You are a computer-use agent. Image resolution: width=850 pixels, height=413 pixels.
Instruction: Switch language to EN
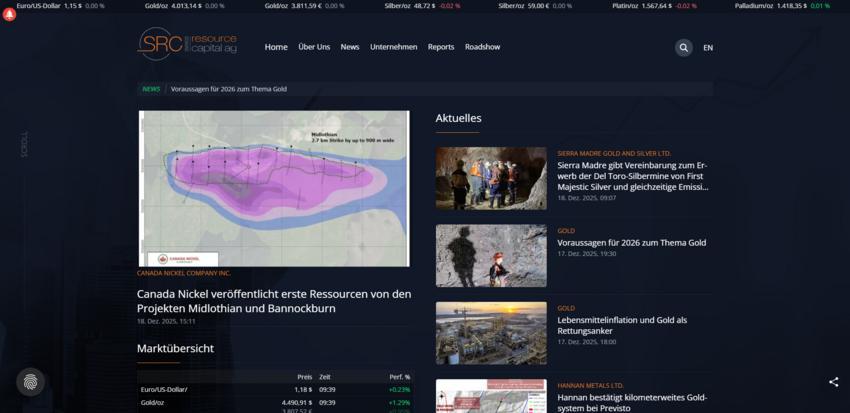(x=708, y=48)
